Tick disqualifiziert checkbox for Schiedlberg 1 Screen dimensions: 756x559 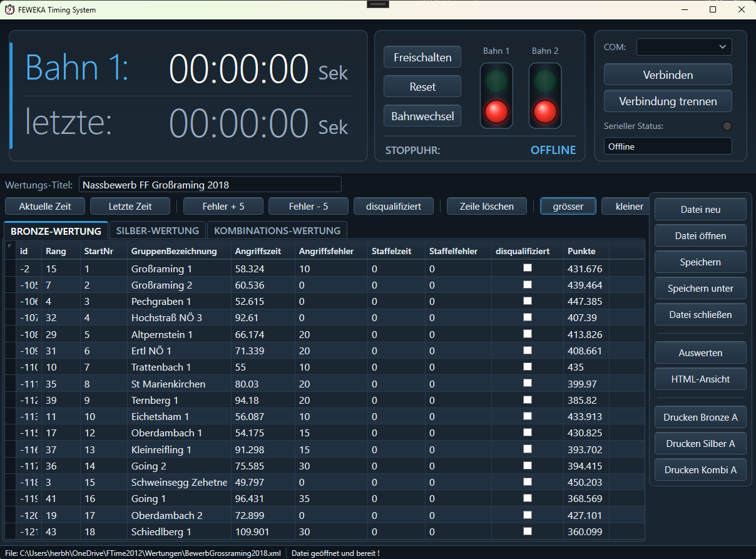pyautogui.click(x=528, y=531)
